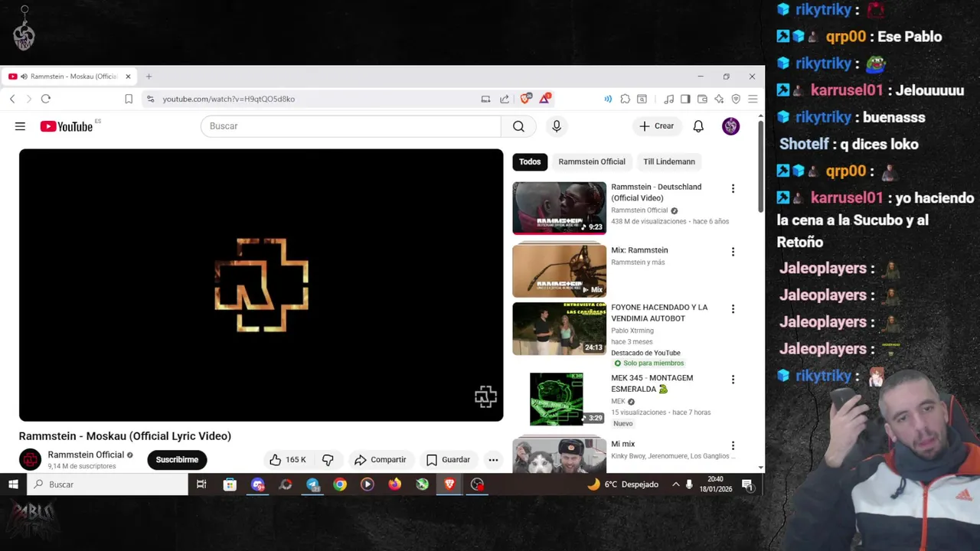Image resolution: width=980 pixels, height=551 pixels.
Task: Open the taskbar clock showing 20:40
Action: (715, 484)
